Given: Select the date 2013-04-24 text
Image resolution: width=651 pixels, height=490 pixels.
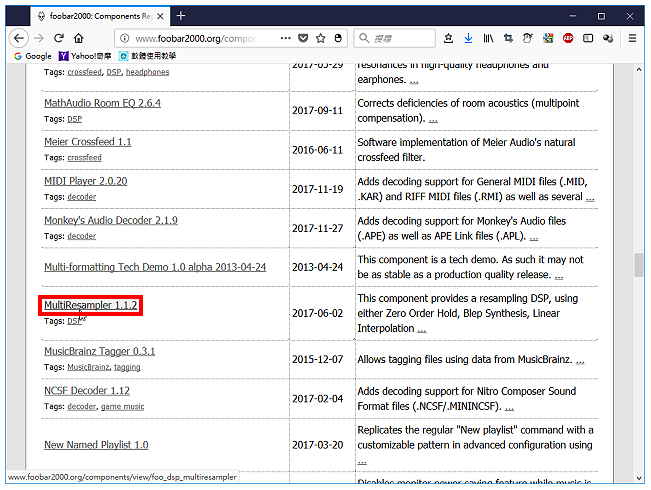Looking at the screenshot, I should pyautogui.click(x=318, y=267).
